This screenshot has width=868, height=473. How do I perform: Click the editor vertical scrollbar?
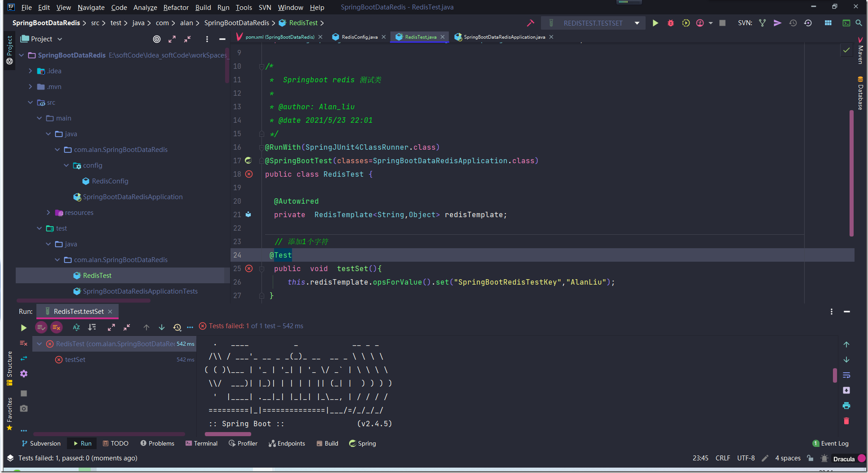pyautogui.click(x=851, y=173)
